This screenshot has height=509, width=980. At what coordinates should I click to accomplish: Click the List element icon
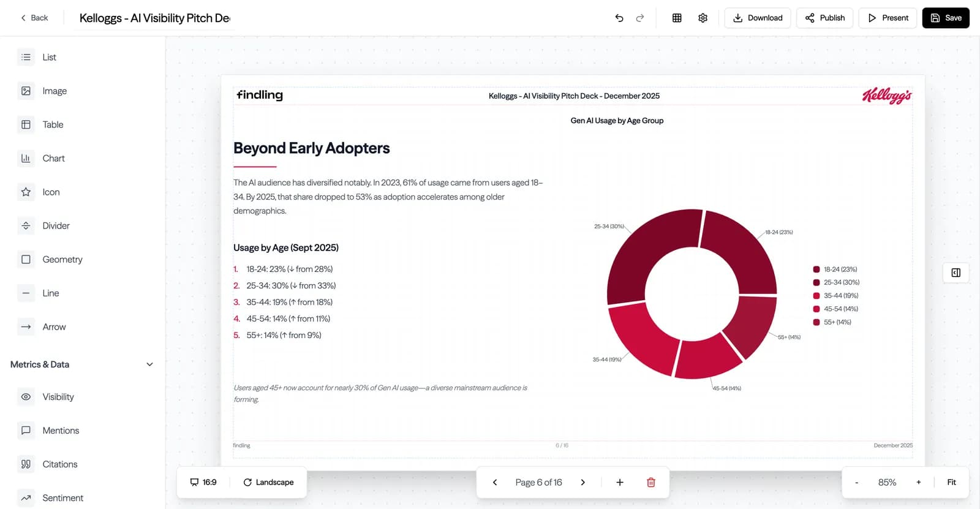click(26, 57)
